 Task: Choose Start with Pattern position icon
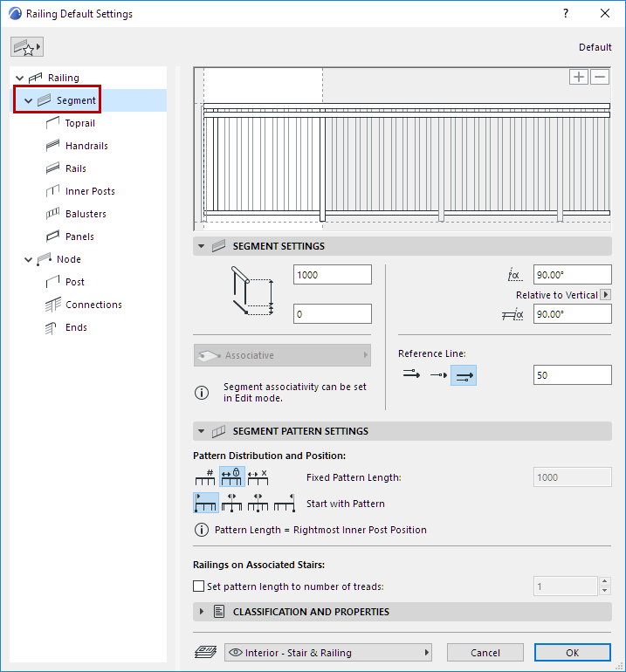point(206,503)
